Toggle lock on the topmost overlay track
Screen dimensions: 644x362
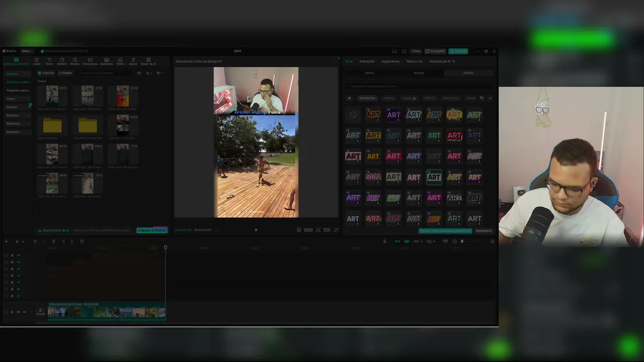point(12,255)
